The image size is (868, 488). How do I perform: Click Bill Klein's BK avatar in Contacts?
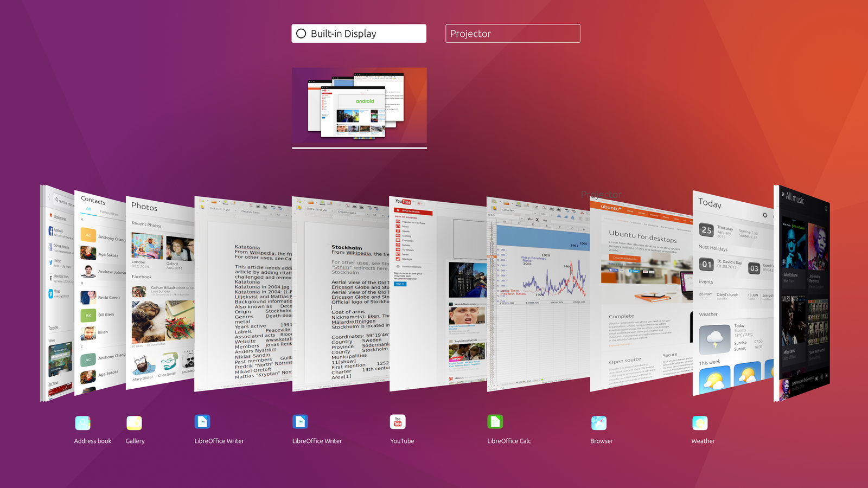[x=88, y=315]
